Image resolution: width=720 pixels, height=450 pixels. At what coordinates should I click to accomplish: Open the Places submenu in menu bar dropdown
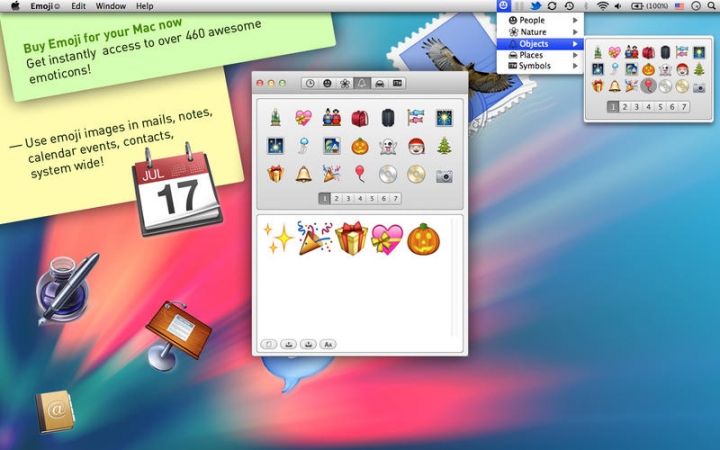point(540,55)
